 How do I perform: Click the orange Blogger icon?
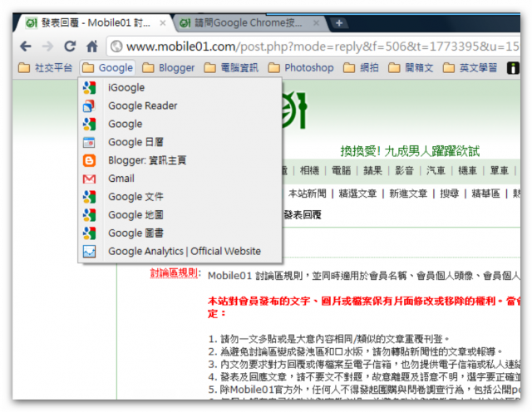[89, 160]
